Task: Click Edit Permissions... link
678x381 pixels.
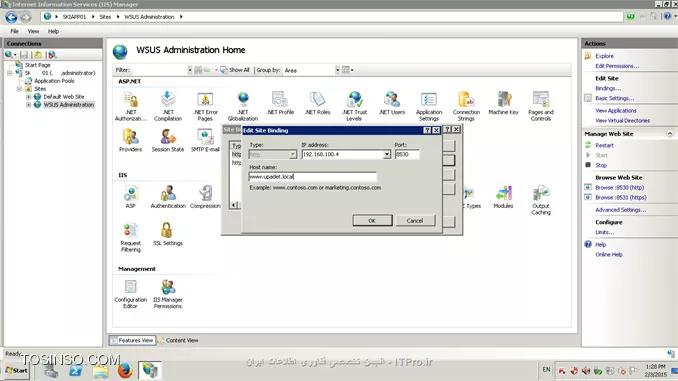Action: tap(617, 66)
